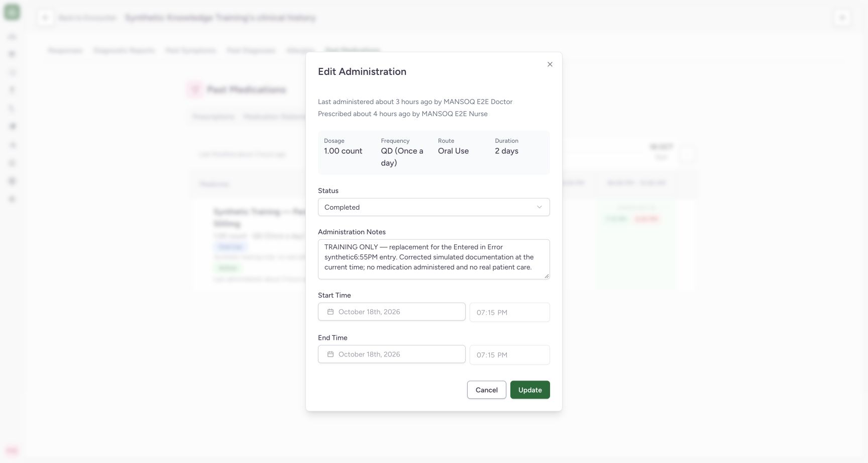Open the End Time date picker

pos(392,354)
